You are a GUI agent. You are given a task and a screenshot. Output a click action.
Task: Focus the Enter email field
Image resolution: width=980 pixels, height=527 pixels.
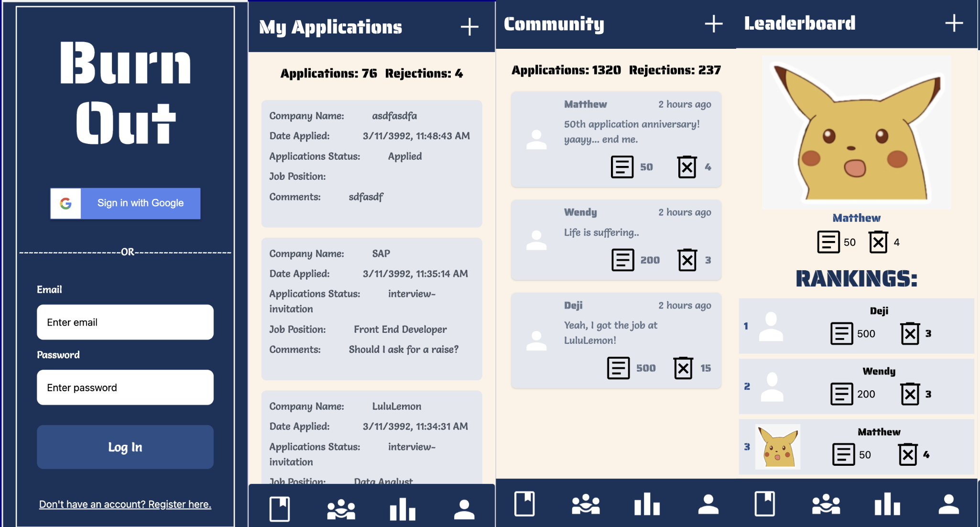(125, 322)
